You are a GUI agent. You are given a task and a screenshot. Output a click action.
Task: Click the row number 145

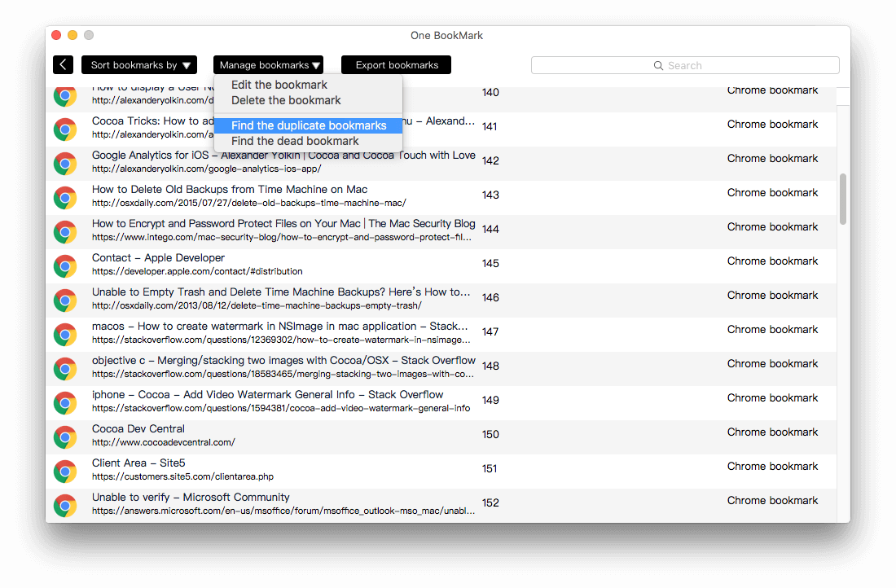click(x=490, y=263)
